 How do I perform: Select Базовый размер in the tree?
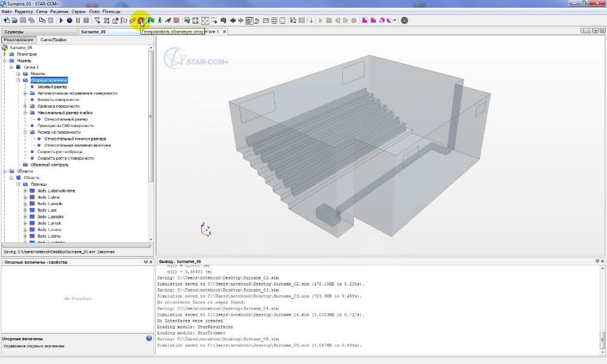(x=52, y=86)
